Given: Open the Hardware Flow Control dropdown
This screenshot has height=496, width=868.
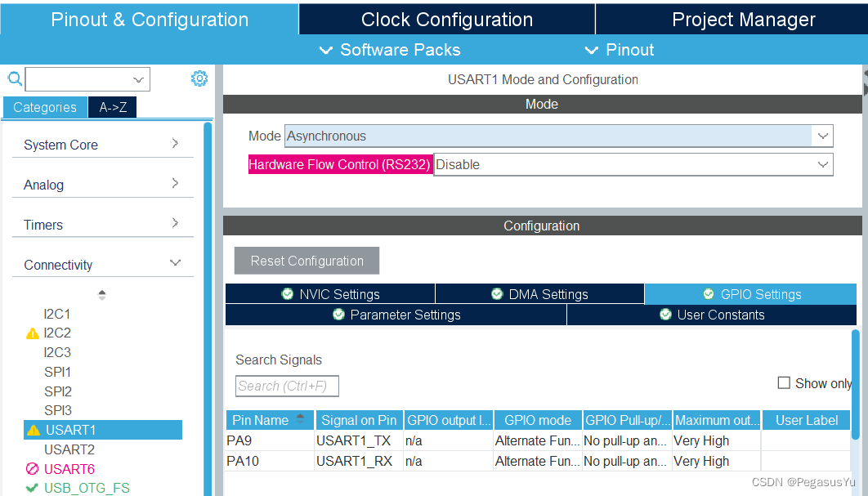Looking at the screenshot, I should click(633, 164).
